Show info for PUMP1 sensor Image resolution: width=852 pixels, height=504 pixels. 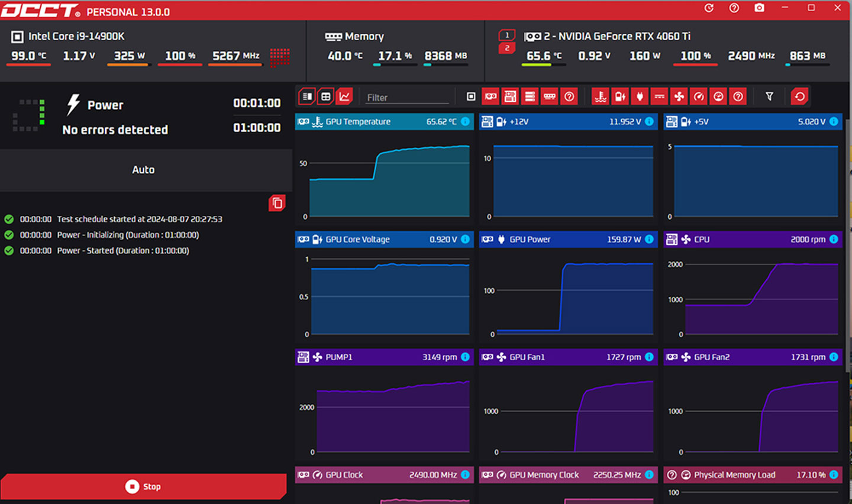(466, 357)
